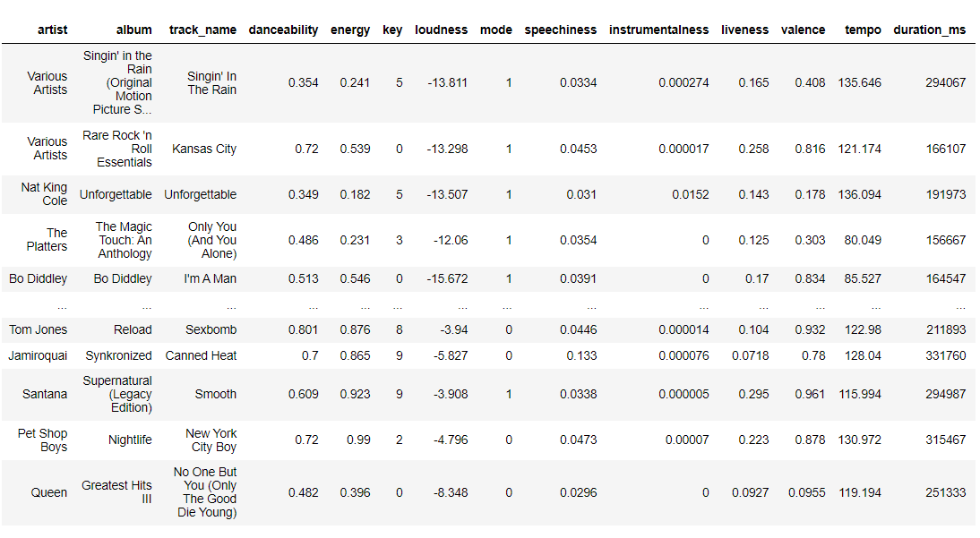Select the Sexbomb track name

coord(211,329)
